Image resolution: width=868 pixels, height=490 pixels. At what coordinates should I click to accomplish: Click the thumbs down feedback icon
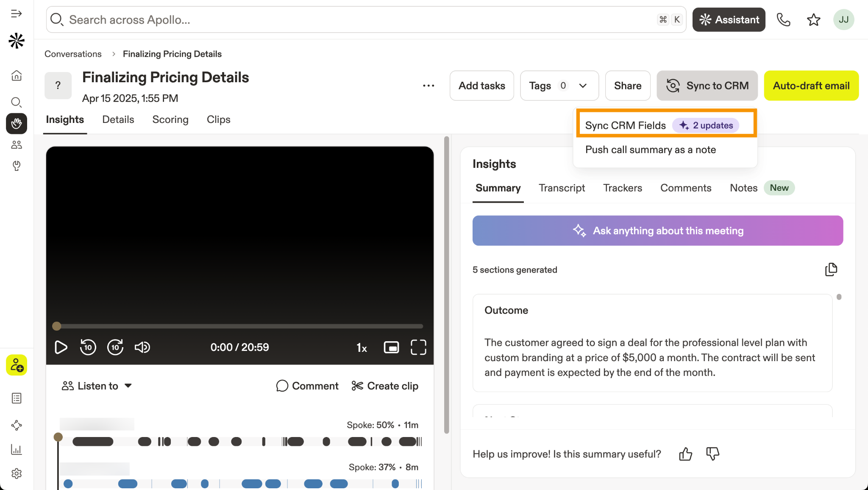712,454
